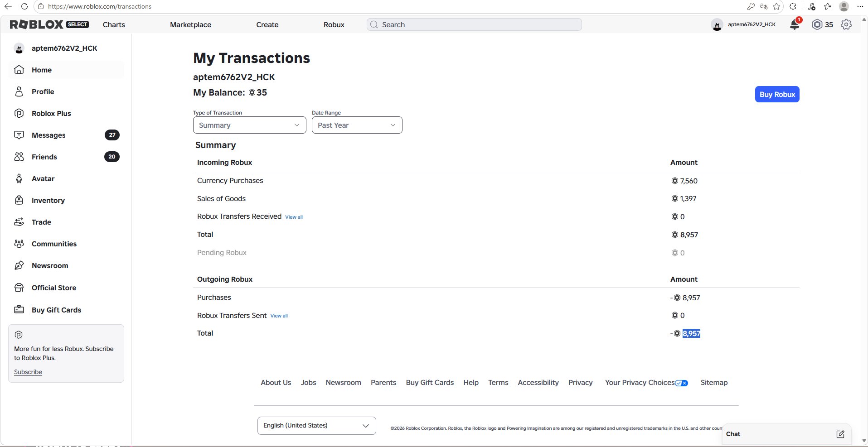The height and width of the screenshot is (447, 868).
Task: Click the Official Store sidebar icon
Action: 19,288
